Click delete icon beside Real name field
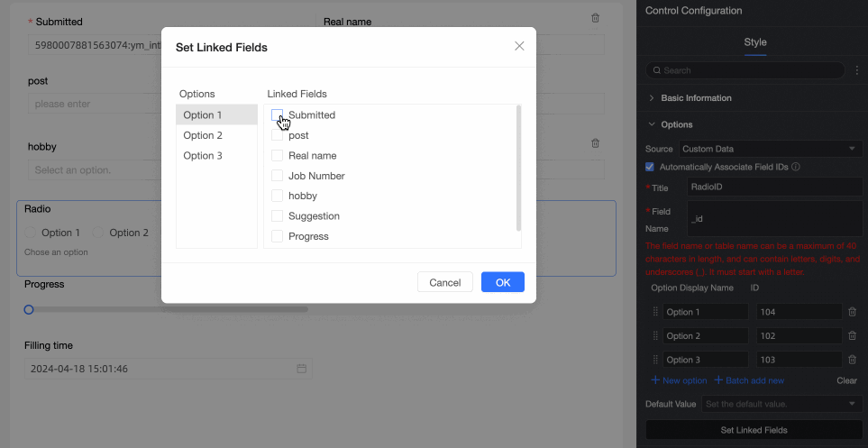Screen dimensions: 868x448 pyautogui.click(x=595, y=18)
